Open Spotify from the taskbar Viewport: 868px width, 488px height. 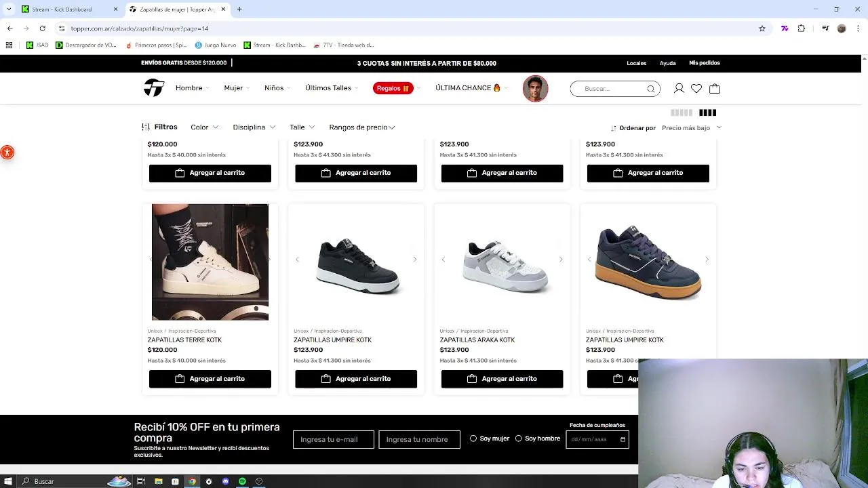coord(242,481)
